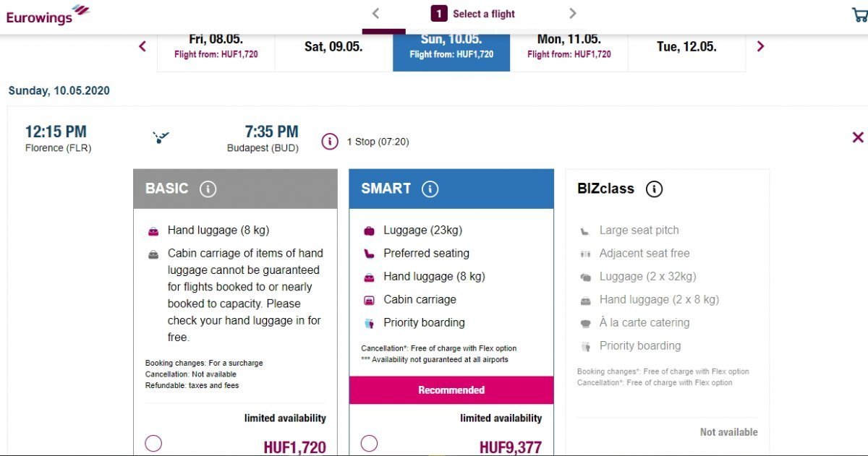The image size is (868, 456).
Task: Select the Mon, 11.05. date tab
Action: tap(569, 47)
